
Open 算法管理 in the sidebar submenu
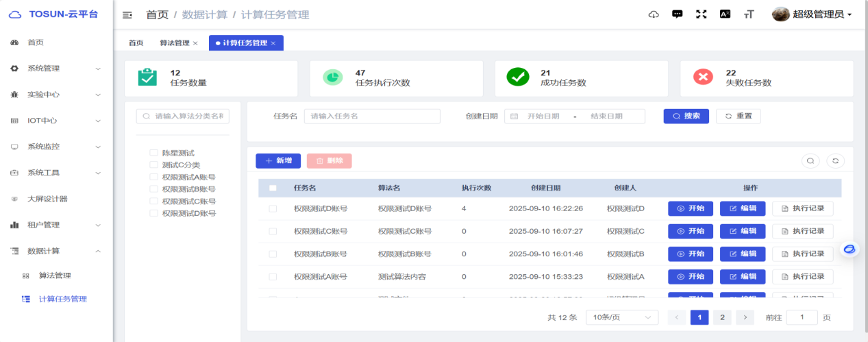coord(55,276)
